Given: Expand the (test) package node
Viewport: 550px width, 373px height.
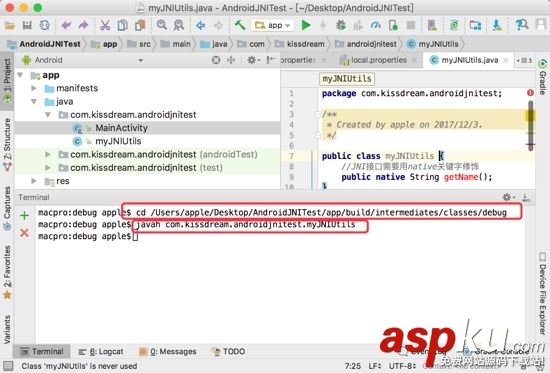Looking at the screenshot, I should coord(48,168).
